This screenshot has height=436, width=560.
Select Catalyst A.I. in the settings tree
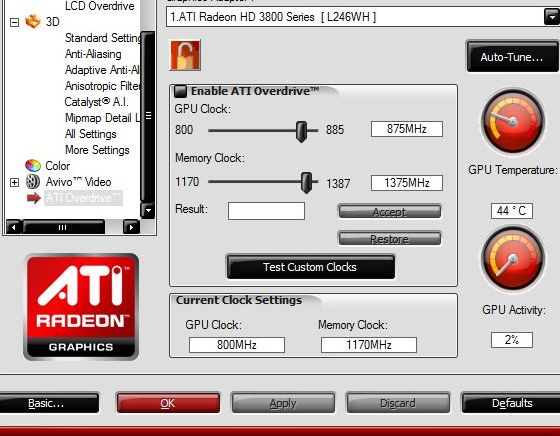(x=96, y=102)
